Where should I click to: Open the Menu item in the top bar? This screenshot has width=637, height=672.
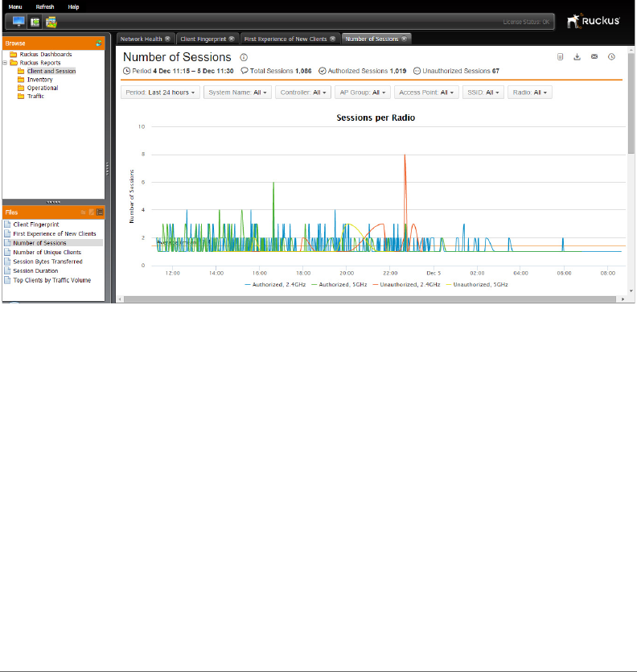coord(15,7)
